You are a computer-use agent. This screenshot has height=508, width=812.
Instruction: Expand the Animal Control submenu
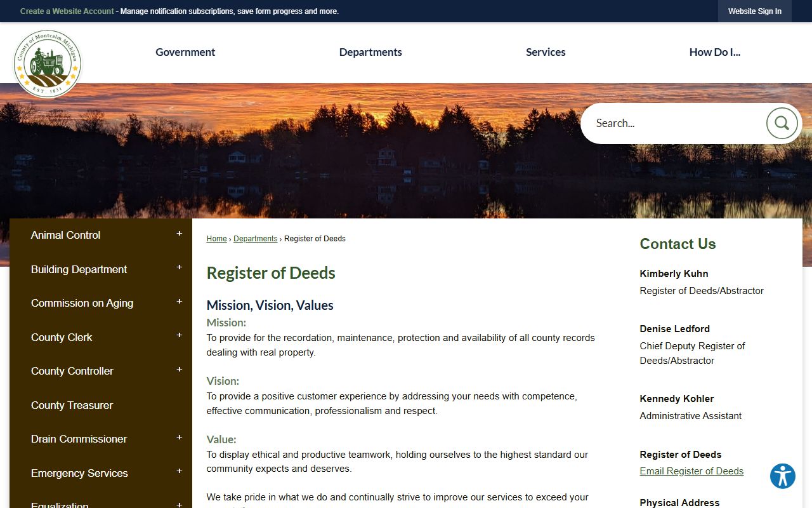pos(180,234)
